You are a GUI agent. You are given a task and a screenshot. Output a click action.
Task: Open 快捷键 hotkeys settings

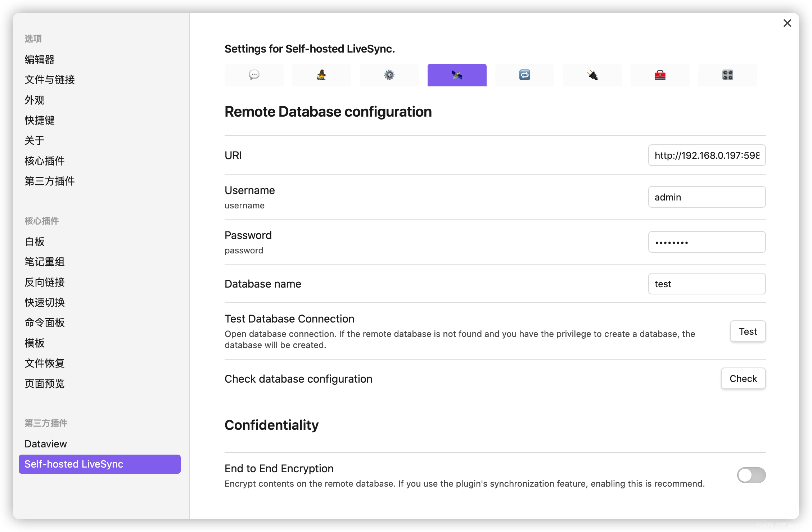pos(40,120)
